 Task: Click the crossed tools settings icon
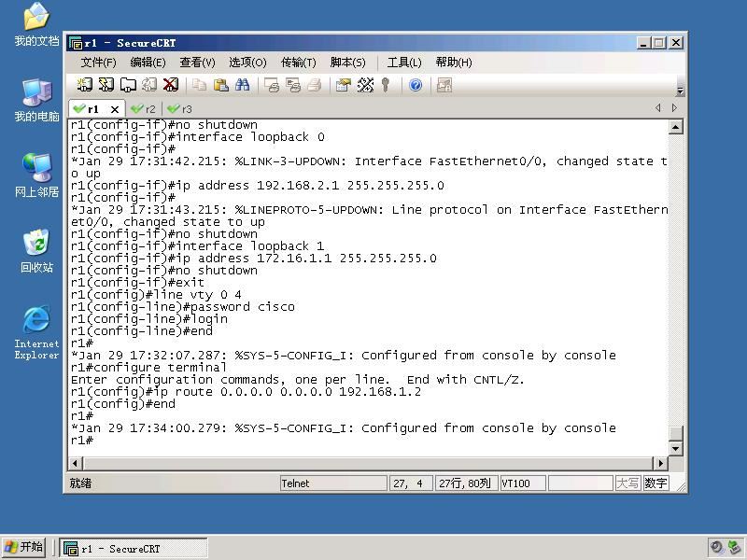tap(365, 85)
